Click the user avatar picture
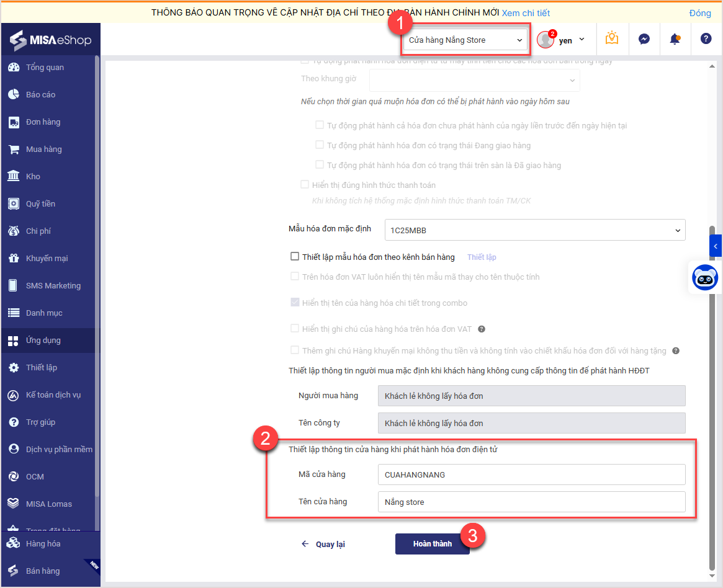 click(546, 40)
